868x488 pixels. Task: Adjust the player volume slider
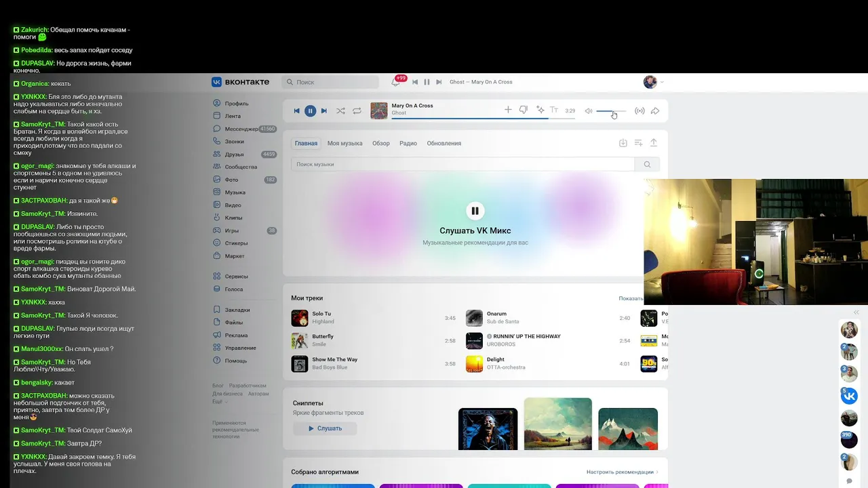click(x=612, y=111)
